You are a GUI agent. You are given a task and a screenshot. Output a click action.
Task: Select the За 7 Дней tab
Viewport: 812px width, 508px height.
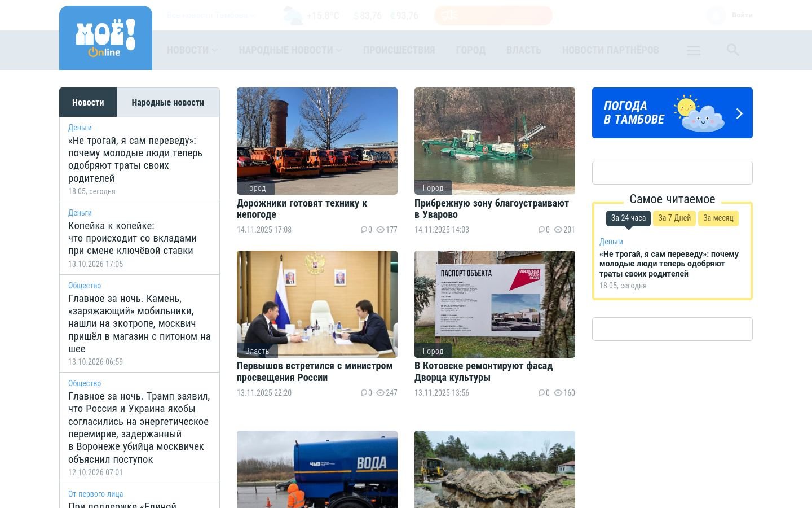click(674, 218)
